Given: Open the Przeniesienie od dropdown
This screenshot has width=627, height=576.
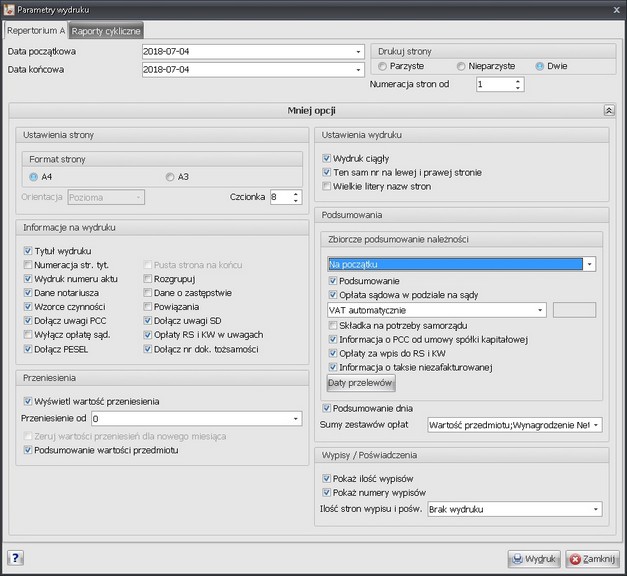Looking at the screenshot, I should coord(296,419).
